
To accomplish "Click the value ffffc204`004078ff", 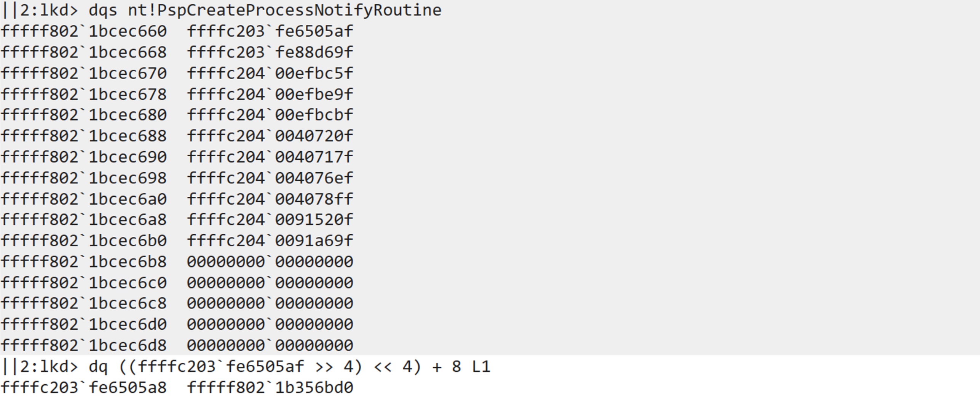I will click(270, 199).
